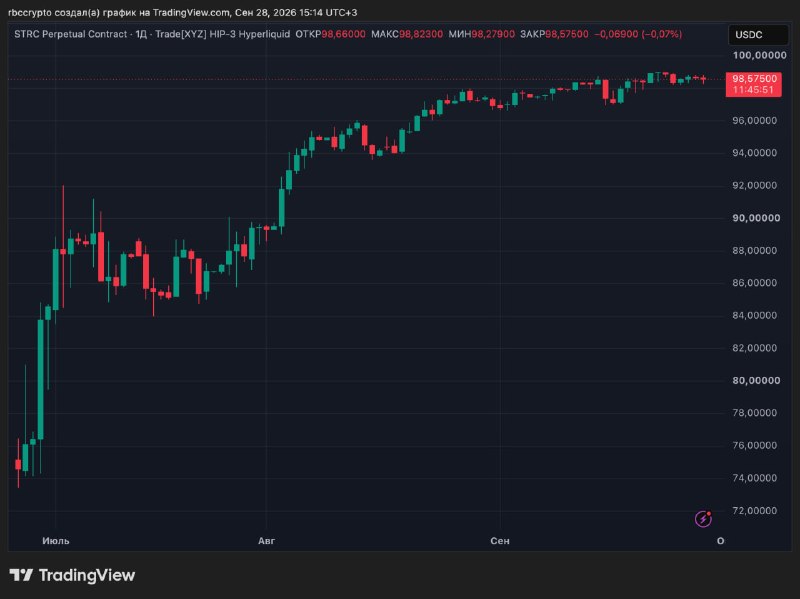Click the rbccrypto chart attribution header text
The width and height of the screenshot is (800, 599).
183,12
